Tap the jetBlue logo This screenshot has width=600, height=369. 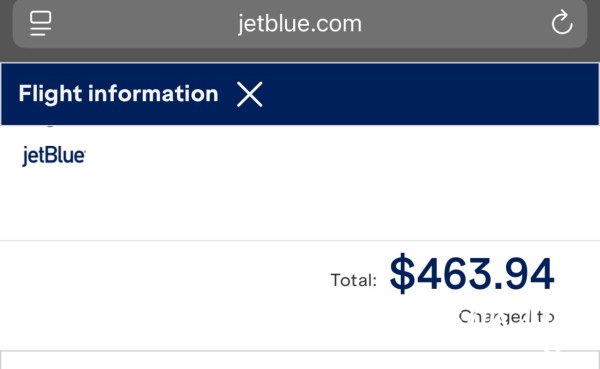(54, 155)
